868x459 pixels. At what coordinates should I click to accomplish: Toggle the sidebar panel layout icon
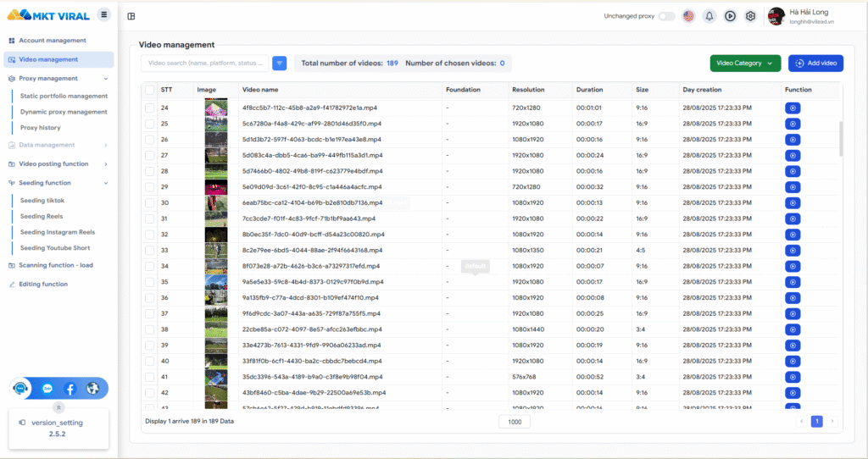pos(131,16)
